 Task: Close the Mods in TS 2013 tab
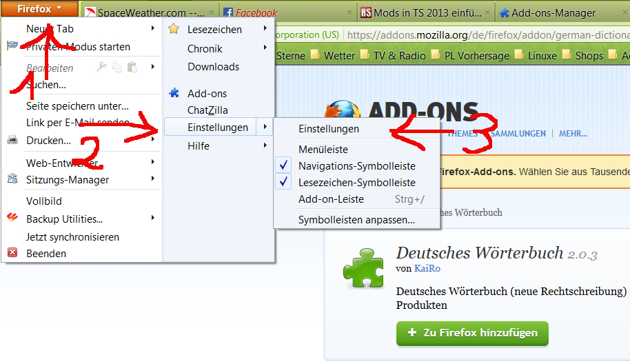click(x=487, y=12)
